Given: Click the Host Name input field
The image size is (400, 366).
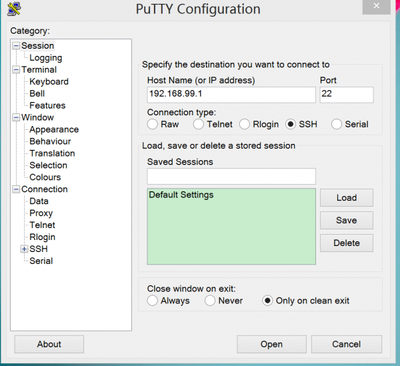Looking at the screenshot, I should [x=231, y=95].
